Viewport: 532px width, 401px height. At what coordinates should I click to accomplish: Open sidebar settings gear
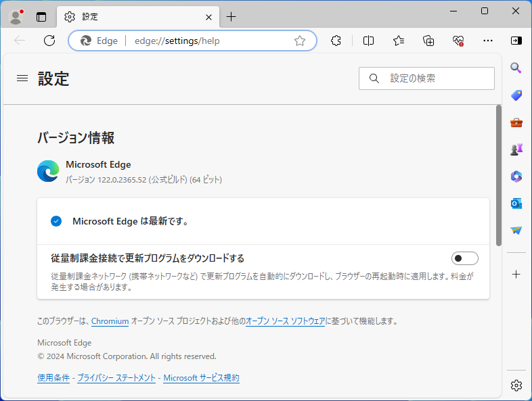pos(516,385)
